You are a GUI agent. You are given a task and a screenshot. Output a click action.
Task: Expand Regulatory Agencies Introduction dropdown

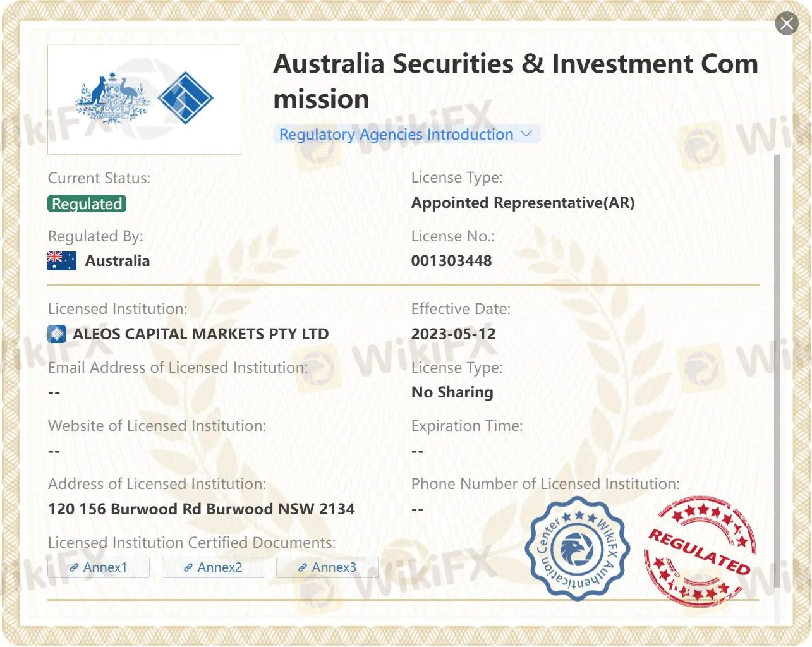[406, 134]
